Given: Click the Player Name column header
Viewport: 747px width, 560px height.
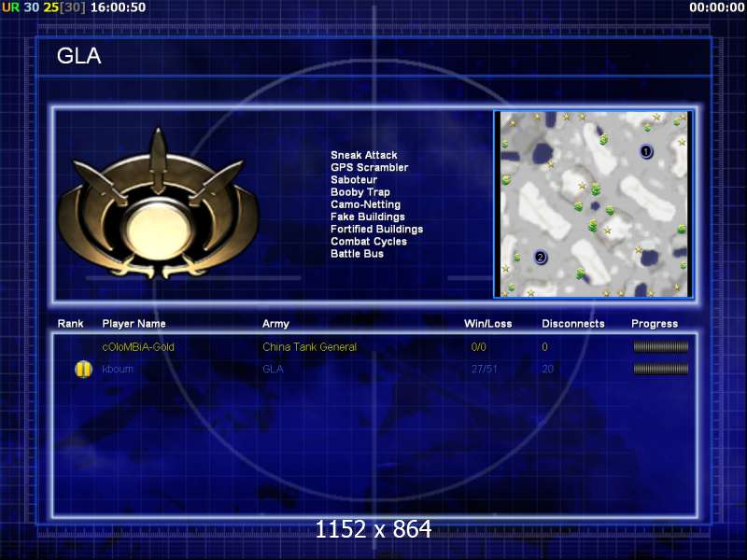Looking at the screenshot, I should [x=134, y=324].
